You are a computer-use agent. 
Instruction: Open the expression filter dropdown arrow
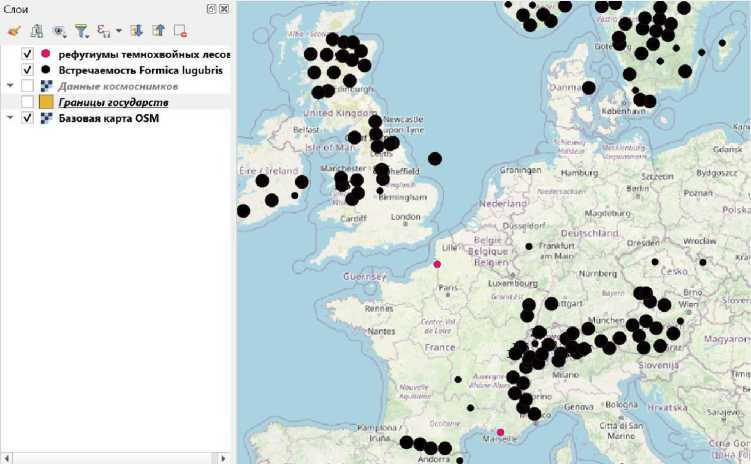click(x=119, y=31)
